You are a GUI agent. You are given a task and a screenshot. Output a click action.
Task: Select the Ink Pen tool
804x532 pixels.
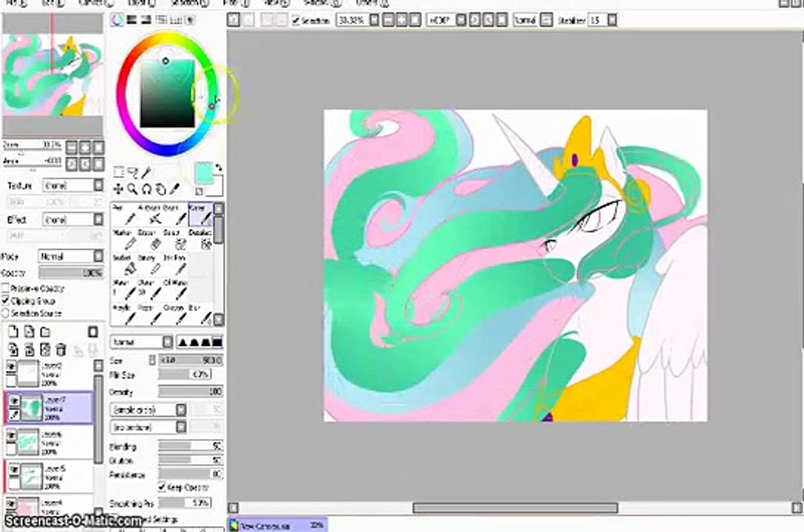tap(175, 265)
